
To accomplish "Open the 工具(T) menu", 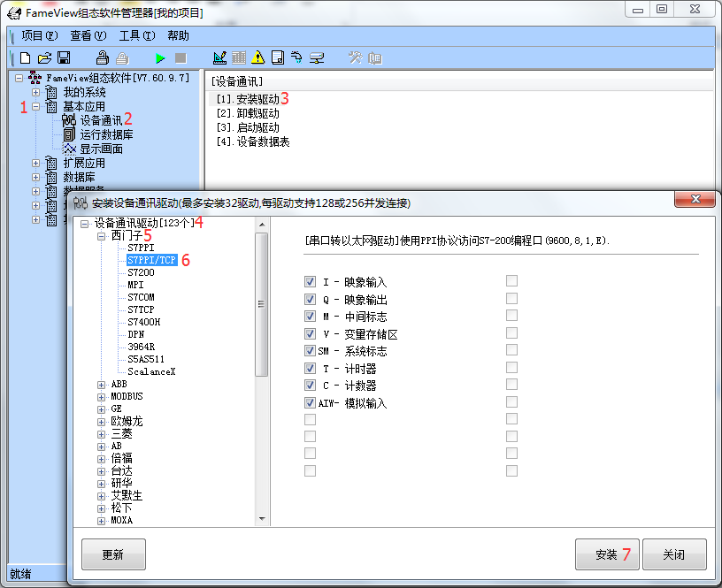I will click(x=136, y=36).
